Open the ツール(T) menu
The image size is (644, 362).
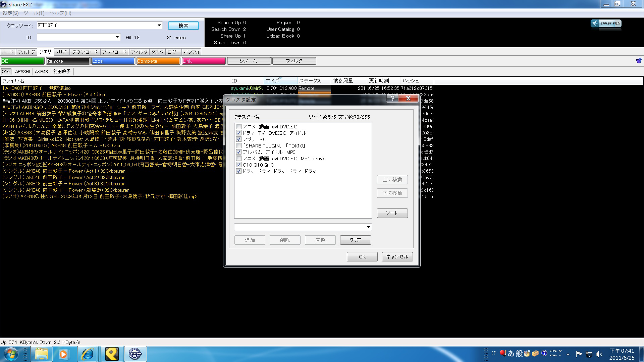tap(34, 13)
